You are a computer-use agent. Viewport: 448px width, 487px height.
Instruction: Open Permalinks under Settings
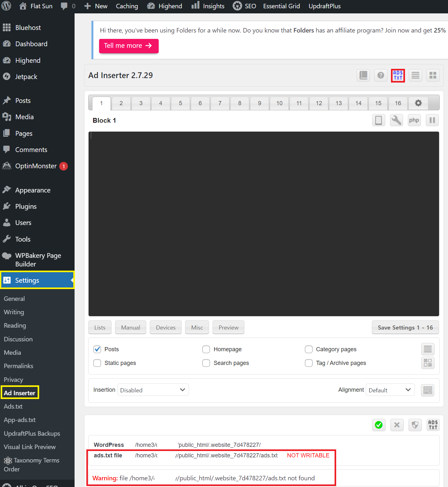[18, 366]
